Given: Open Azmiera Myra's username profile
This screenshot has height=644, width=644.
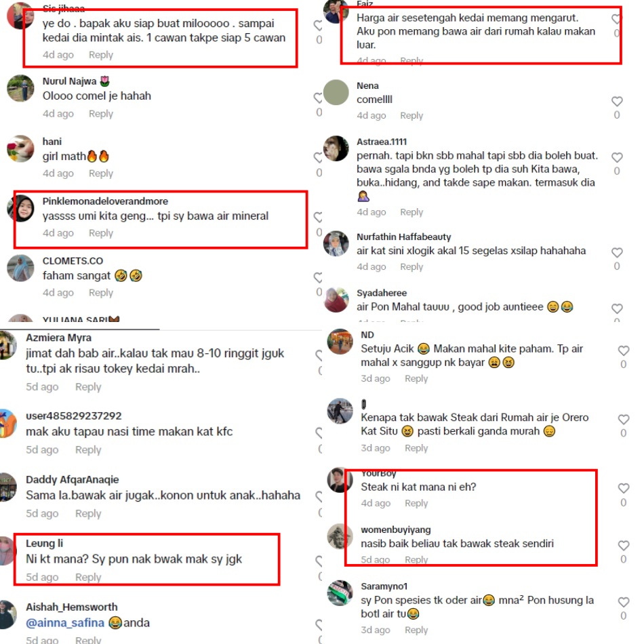Looking at the screenshot, I should (x=59, y=338).
